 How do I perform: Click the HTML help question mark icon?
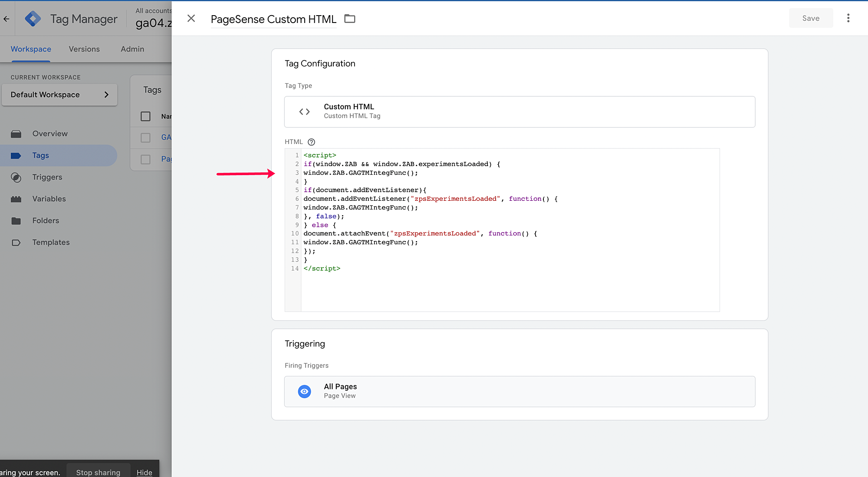tap(311, 142)
